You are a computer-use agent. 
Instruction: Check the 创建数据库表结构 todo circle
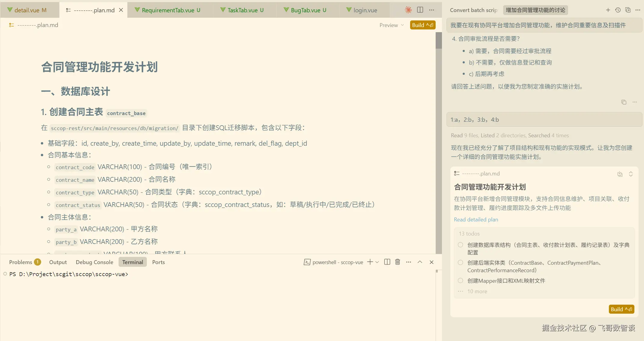[460, 245]
